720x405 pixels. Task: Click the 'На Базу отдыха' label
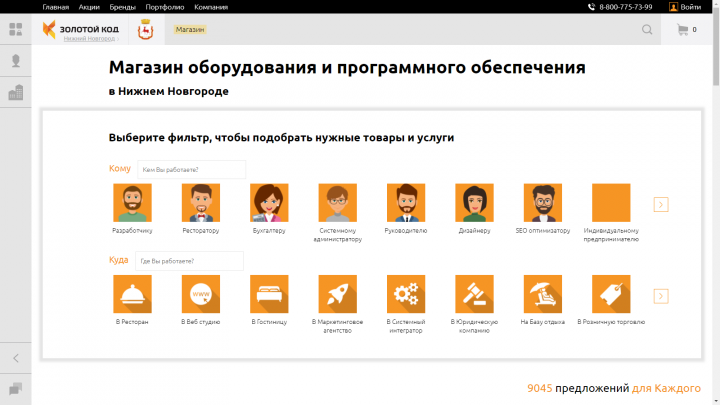click(x=543, y=322)
